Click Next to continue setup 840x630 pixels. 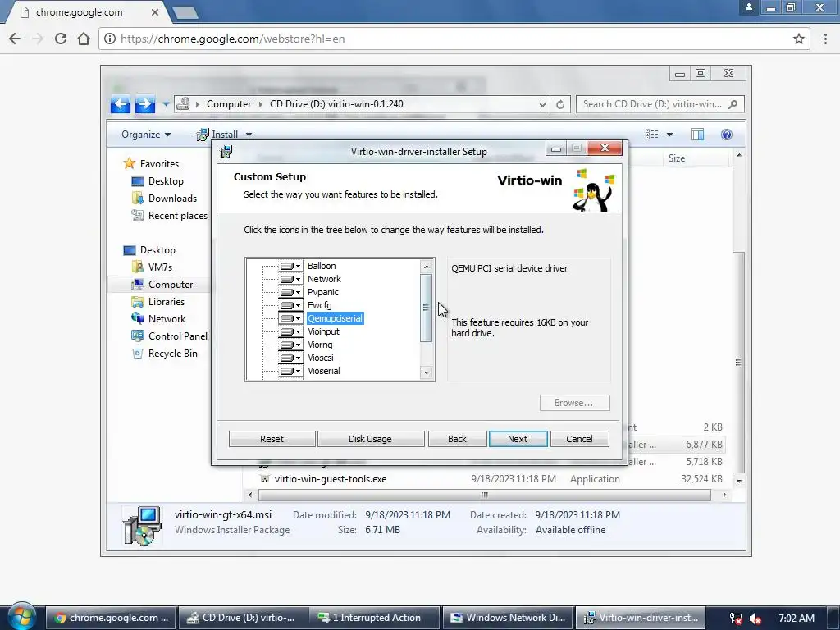(x=518, y=439)
